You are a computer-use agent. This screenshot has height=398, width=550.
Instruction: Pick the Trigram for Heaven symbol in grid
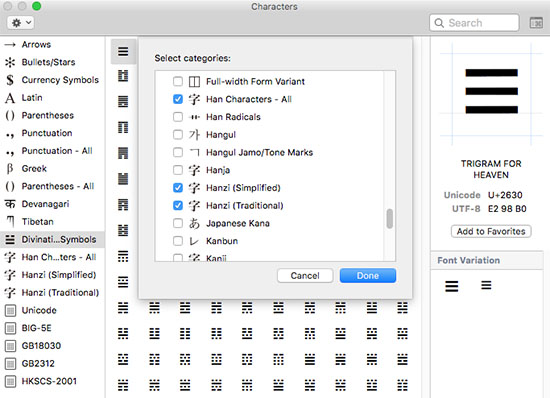(x=123, y=52)
